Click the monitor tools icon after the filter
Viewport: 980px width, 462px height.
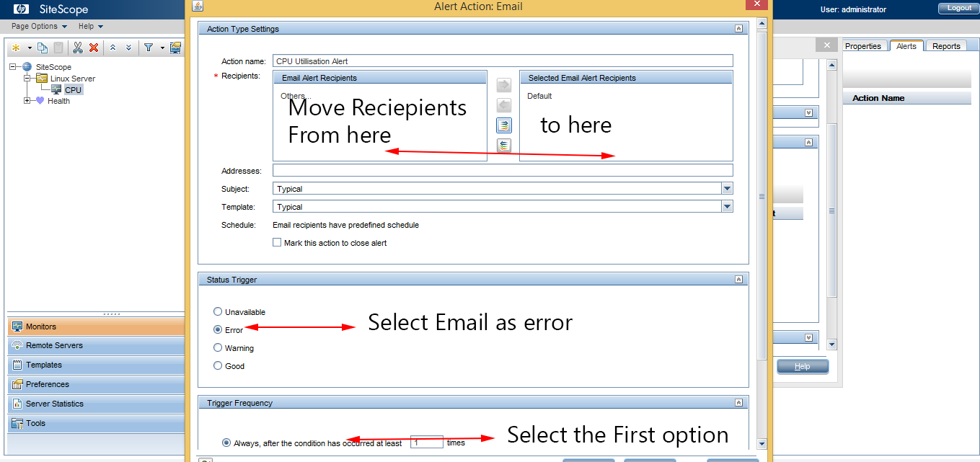click(x=175, y=48)
